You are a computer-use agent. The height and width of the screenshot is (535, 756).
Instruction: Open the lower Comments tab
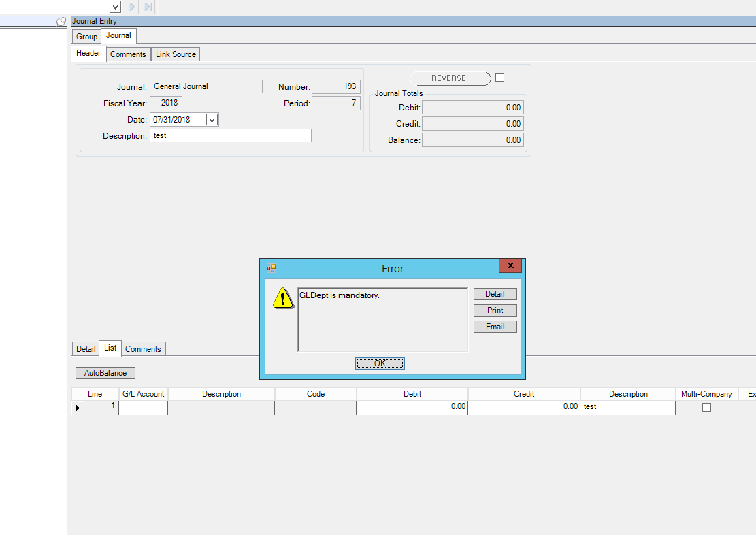(x=143, y=349)
